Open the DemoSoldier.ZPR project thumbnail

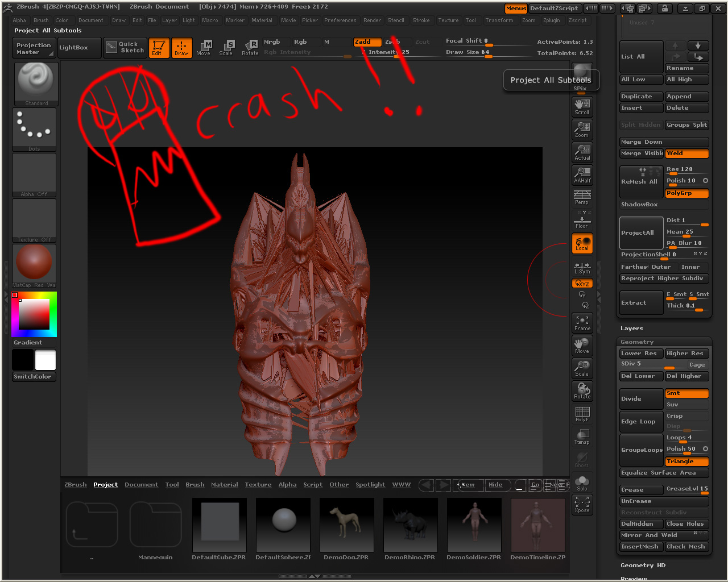(474, 524)
